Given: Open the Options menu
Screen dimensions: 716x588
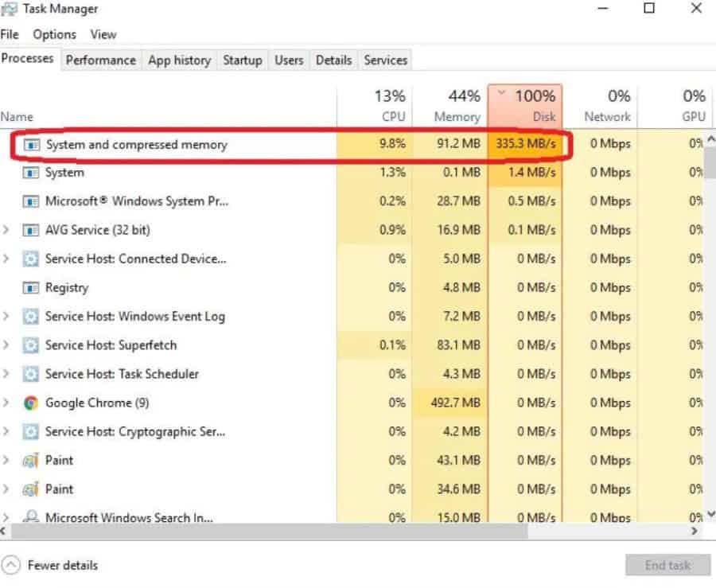Looking at the screenshot, I should coord(54,34).
